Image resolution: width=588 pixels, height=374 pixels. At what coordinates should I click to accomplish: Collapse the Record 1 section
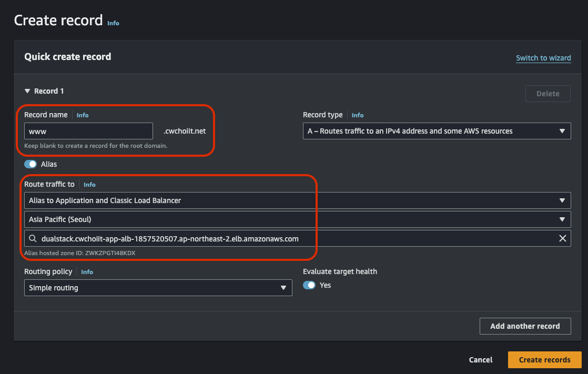(27, 91)
